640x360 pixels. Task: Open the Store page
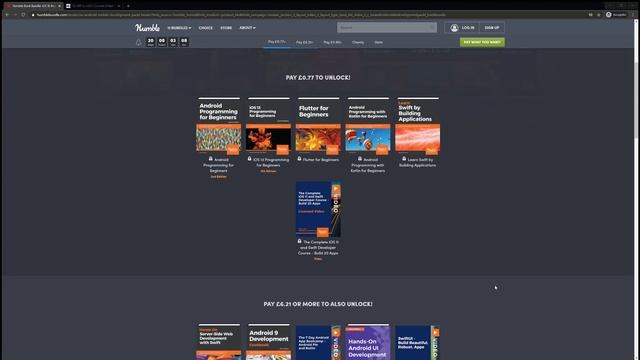point(226,28)
